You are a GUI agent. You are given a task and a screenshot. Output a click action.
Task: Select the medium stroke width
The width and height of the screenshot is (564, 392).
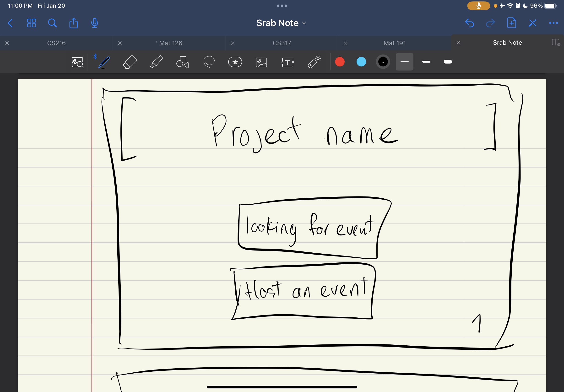tap(426, 62)
